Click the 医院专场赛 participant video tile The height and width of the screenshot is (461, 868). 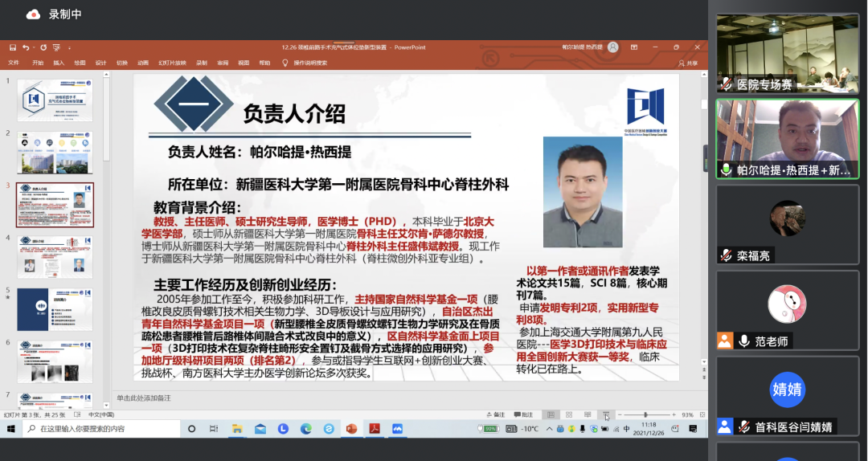tap(788, 54)
